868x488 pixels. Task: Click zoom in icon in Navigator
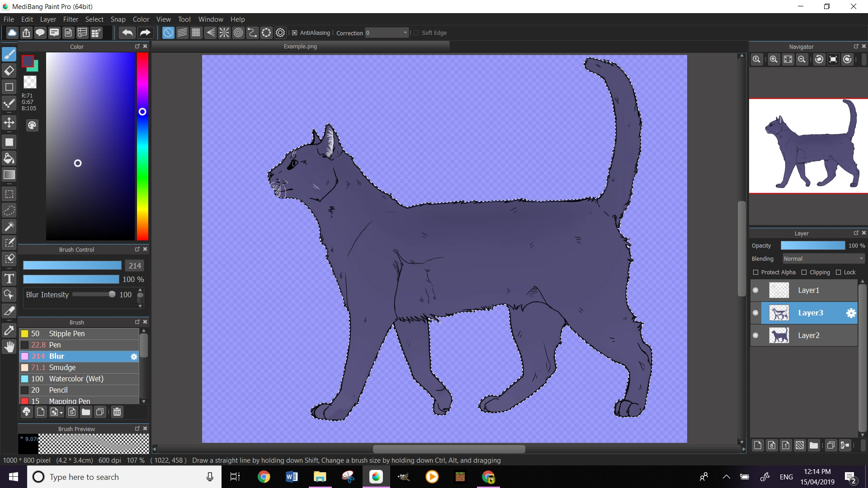click(774, 60)
